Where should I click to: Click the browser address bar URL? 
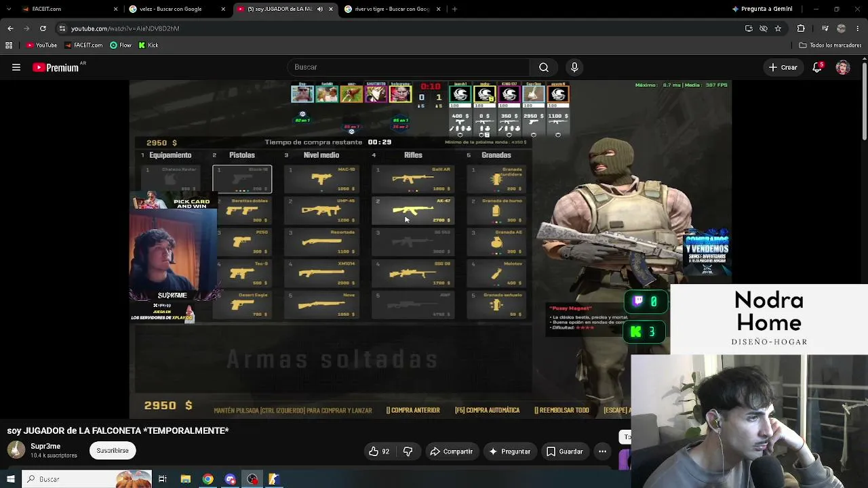point(125,28)
